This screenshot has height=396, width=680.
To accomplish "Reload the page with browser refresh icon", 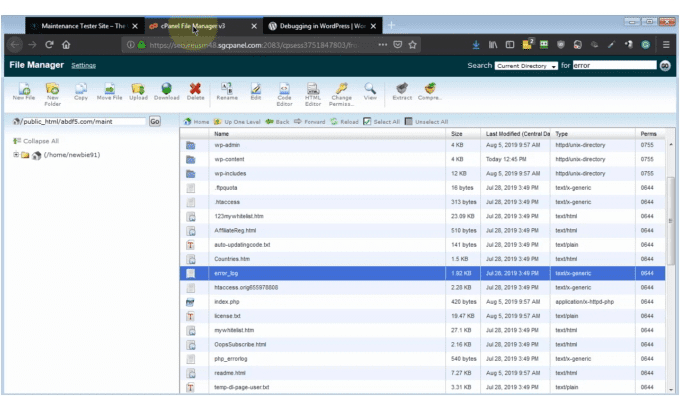I will tap(49, 44).
